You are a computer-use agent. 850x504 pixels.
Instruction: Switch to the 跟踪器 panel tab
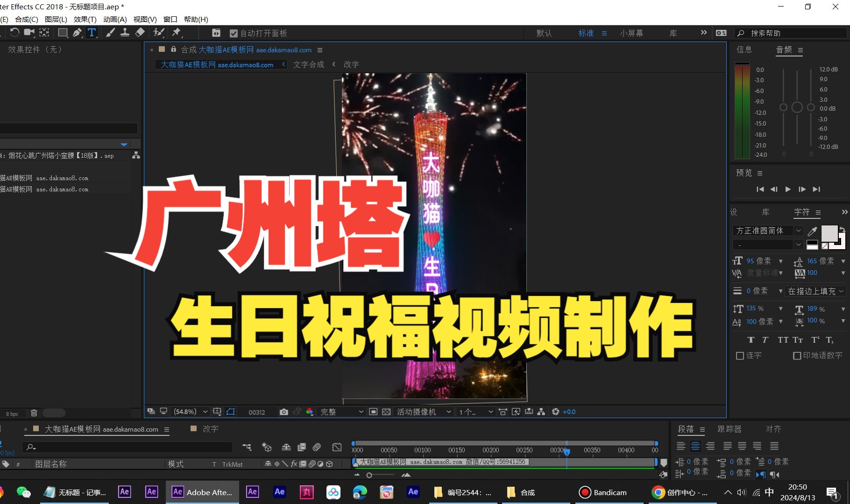point(730,429)
